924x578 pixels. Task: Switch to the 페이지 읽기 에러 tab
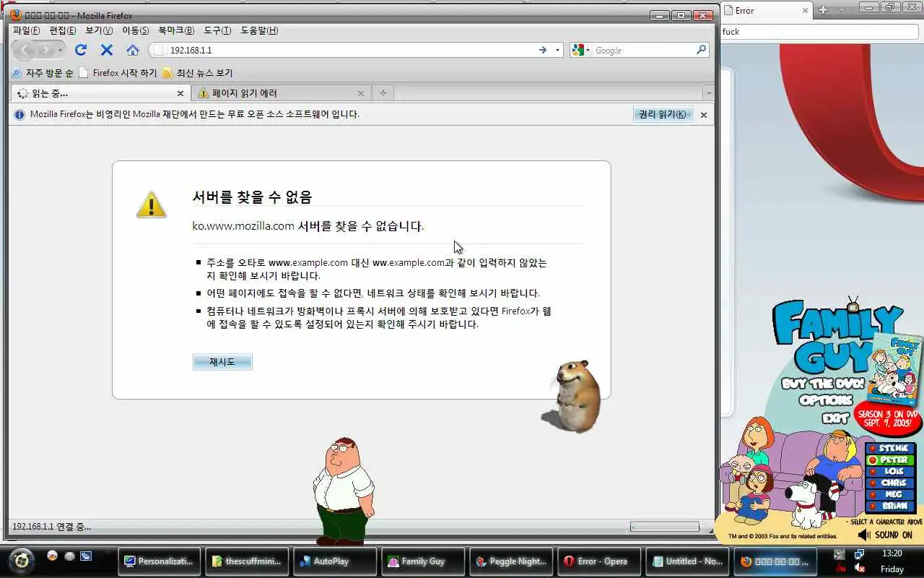point(282,93)
